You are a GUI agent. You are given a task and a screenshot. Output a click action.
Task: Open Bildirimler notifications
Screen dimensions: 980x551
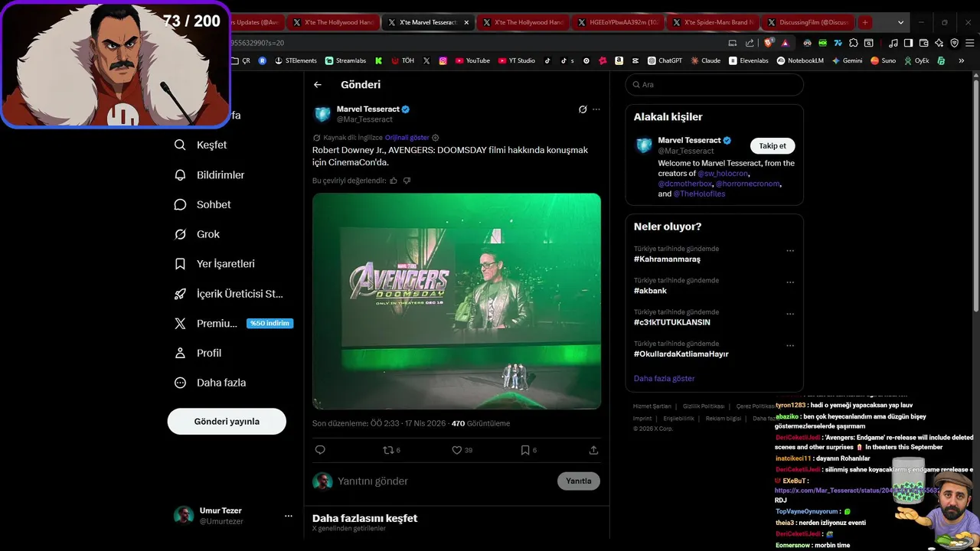pos(209,174)
